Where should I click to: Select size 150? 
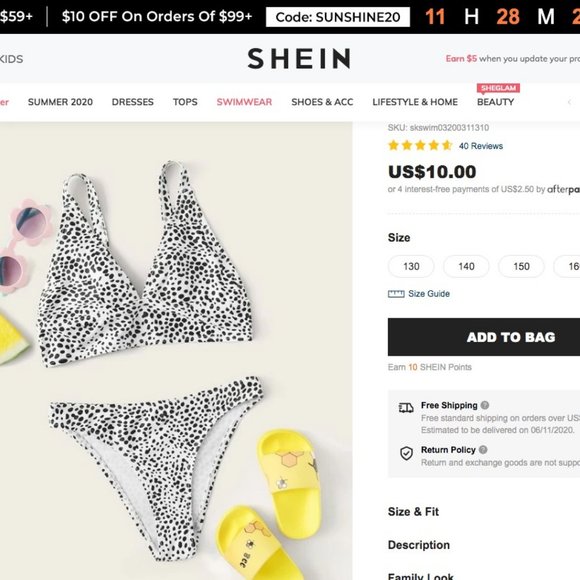coord(521,266)
